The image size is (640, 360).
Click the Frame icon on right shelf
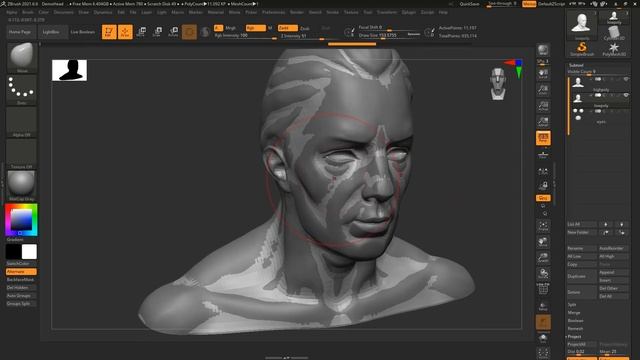point(543,226)
